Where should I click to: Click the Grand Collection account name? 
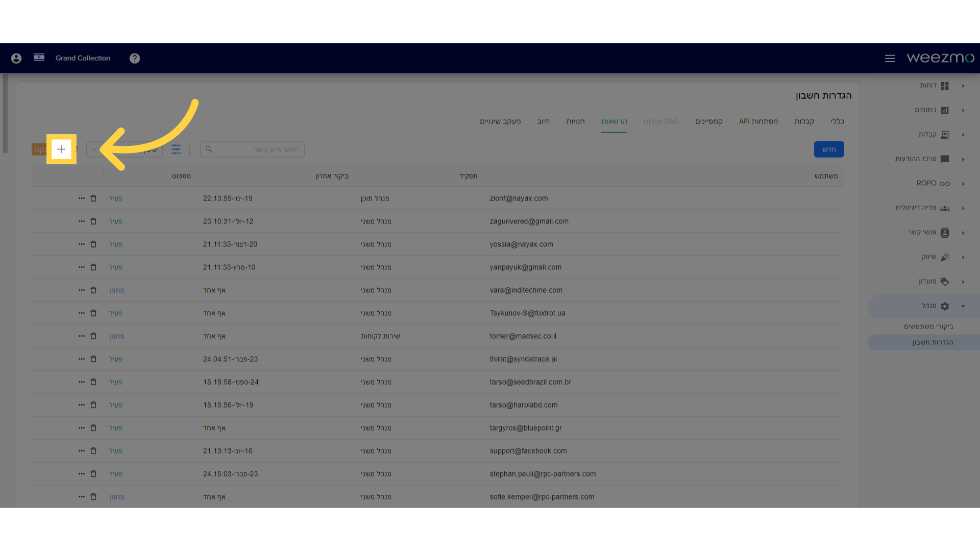click(x=83, y=58)
